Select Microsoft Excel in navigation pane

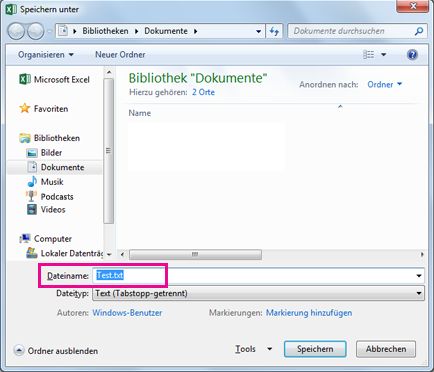55,79
